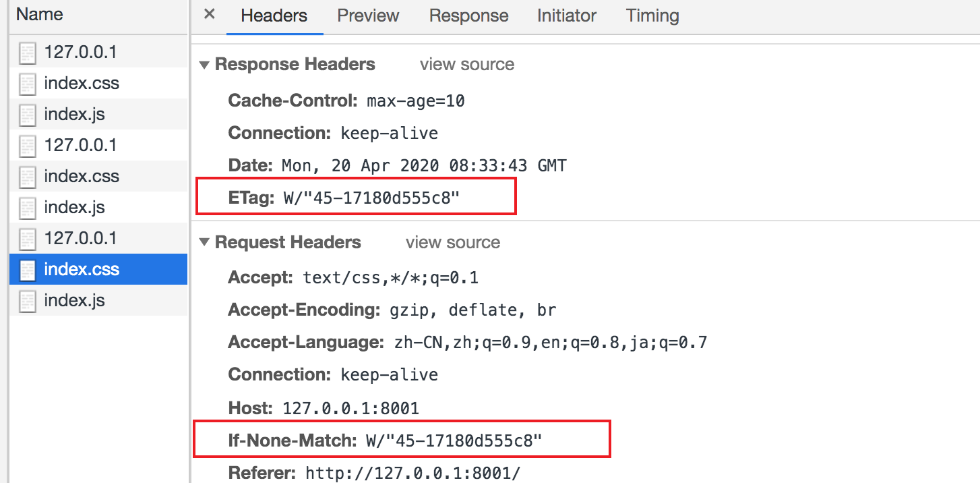Open the Response tab
This screenshot has height=483, width=980.
pyautogui.click(x=468, y=16)
